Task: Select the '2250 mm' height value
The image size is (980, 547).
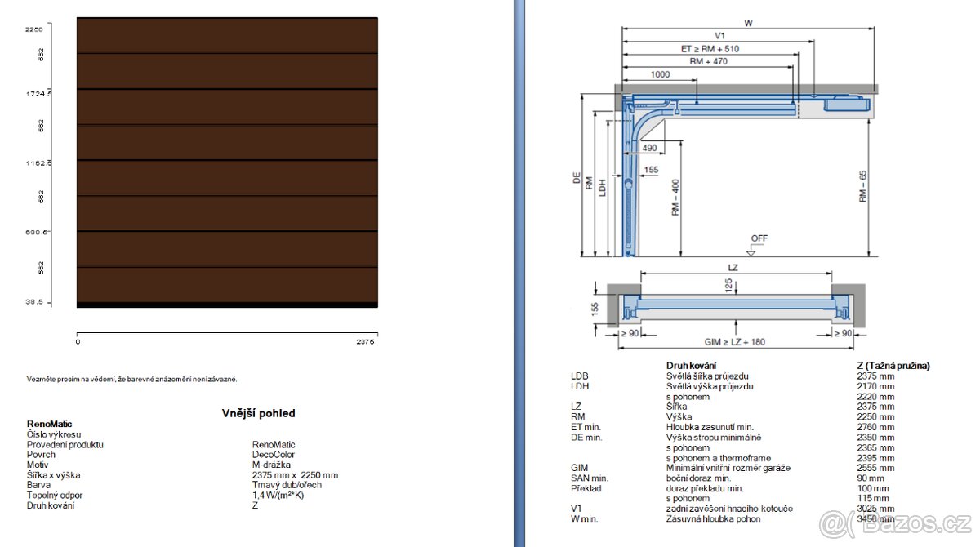Action: pos(875,416)
